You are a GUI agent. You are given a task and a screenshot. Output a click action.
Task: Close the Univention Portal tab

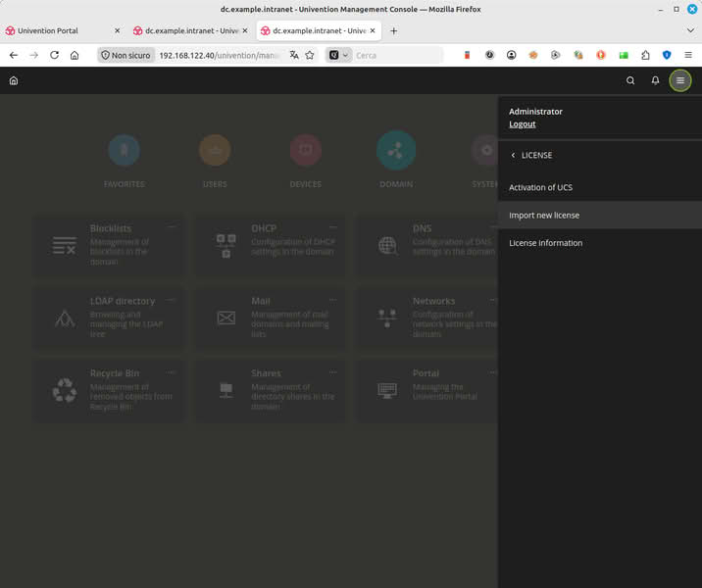118,31
